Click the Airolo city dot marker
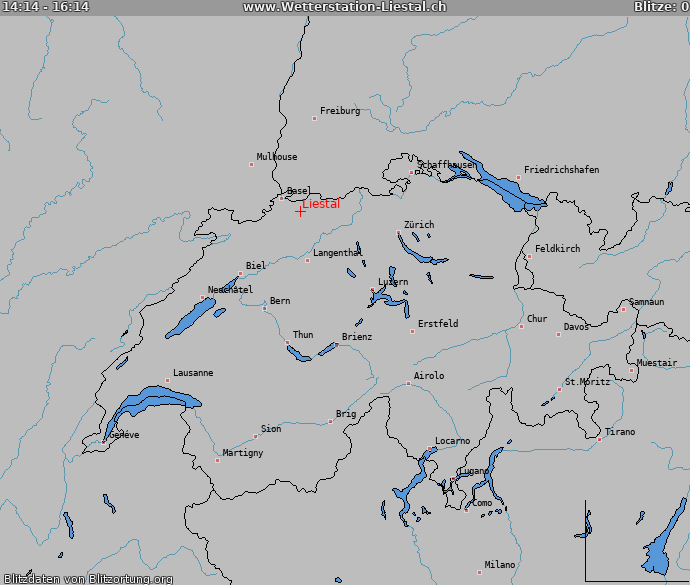The width and height of the screenshot is (690, 585). (x=408, y=383)
